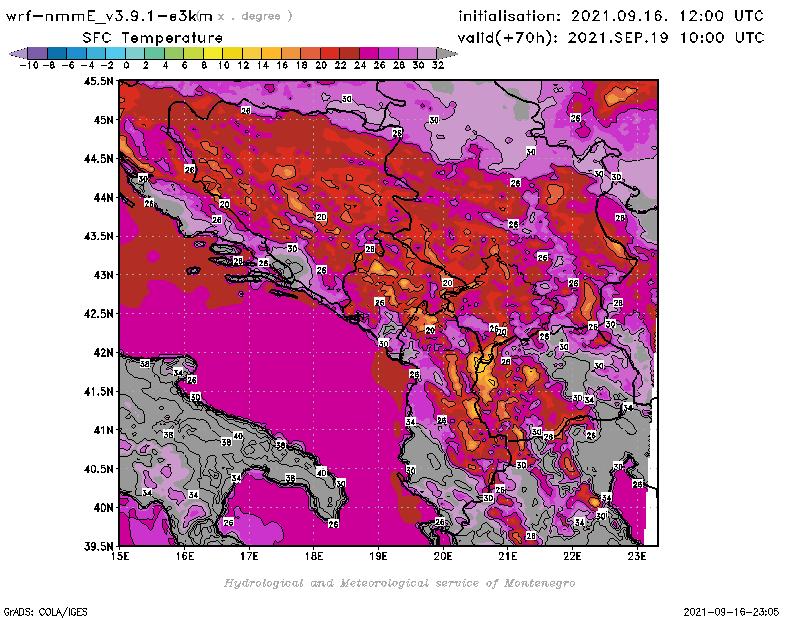Click the '2021-09-16-23:05' timestamp

pyautogui.click(x=732, y=612)
